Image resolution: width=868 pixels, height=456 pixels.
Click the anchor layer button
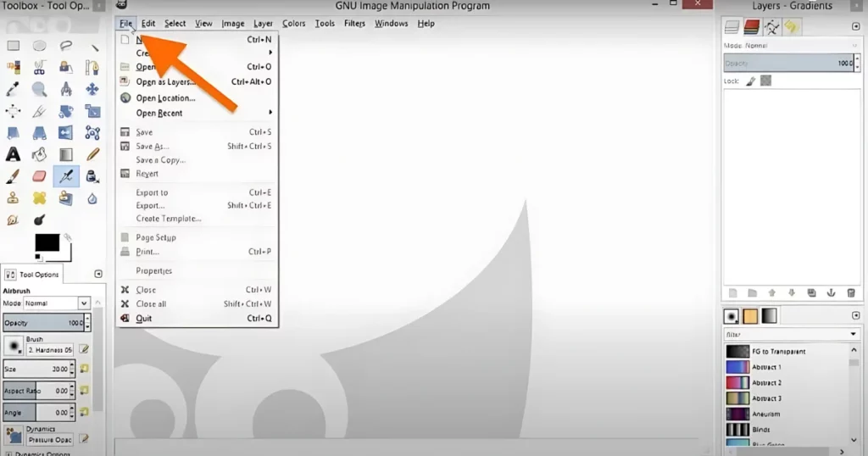pyautogui.click(x=831, y=292)
